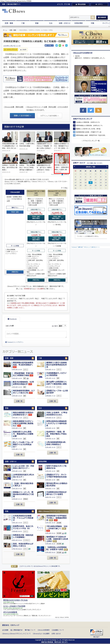Screen dimensions: 110x644
Task: Open RSS feed icon of 特集 category
Action: [33, 511]
